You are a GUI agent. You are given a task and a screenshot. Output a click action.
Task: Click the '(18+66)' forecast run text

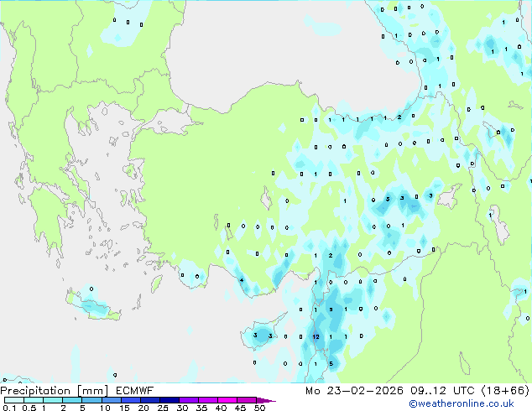pyautogui.click(x=505, y=391)
